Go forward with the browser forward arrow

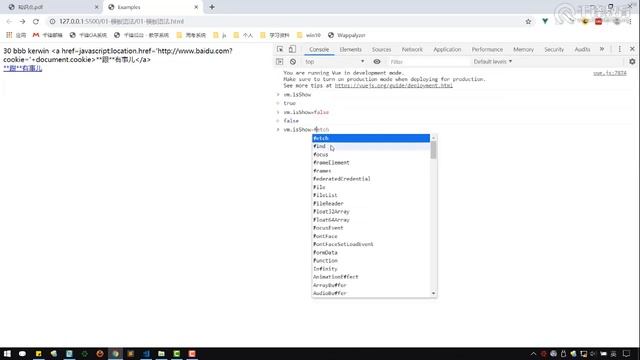click(22, 21)
